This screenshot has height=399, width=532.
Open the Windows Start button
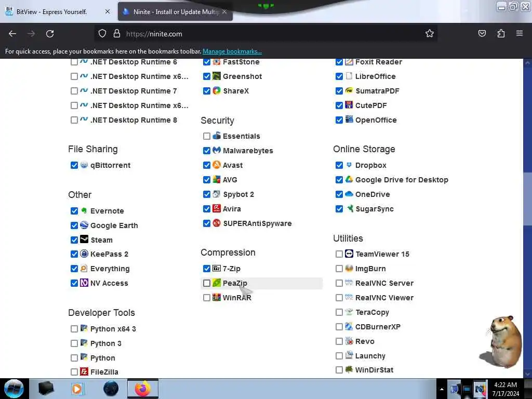tap(14, 389)
